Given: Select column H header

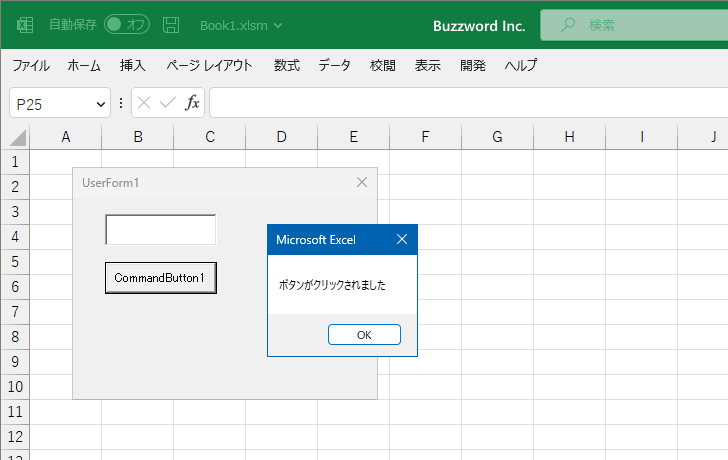Looking at the screenshot, I should point(569,137).
